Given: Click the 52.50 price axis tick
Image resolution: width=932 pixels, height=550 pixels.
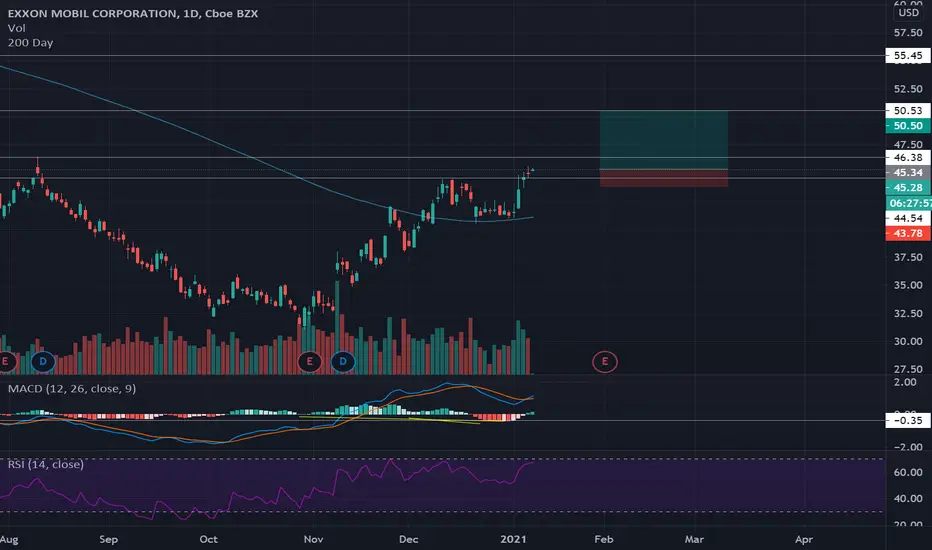Looking at the screenshot, I should coord(908,89).
